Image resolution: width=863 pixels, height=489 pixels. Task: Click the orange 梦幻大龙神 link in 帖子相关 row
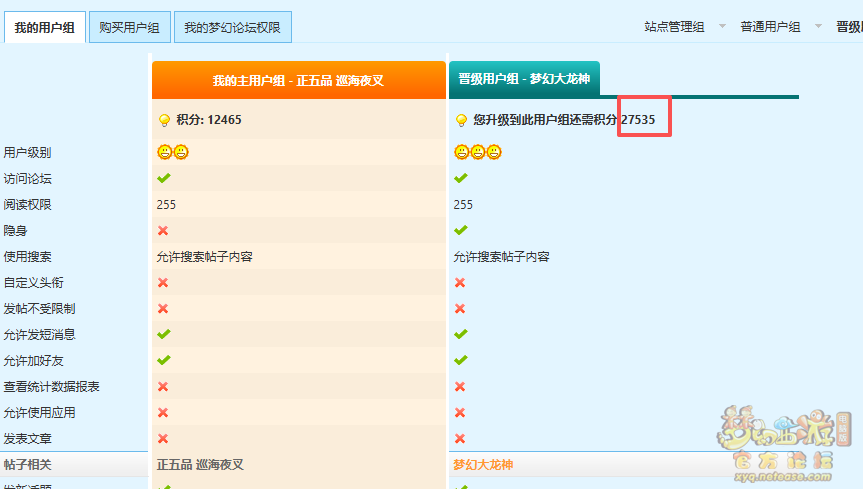coord(483,465)
